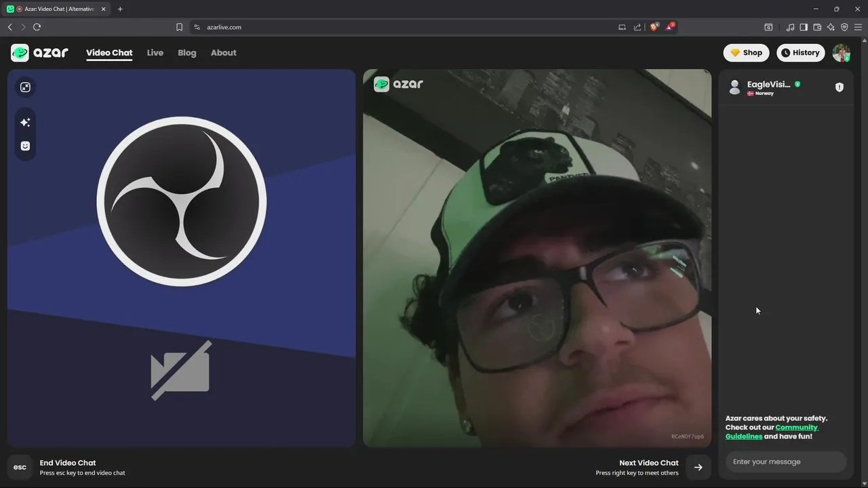Click the site settings icon beside URL
The width and height of the screenshot is (868, 488).
(x=197, y=27)
